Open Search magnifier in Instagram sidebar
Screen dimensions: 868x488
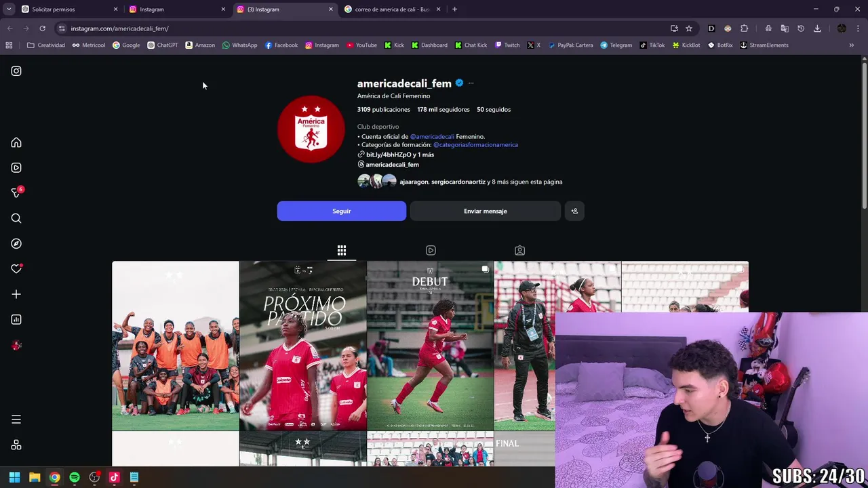(16, 218)
